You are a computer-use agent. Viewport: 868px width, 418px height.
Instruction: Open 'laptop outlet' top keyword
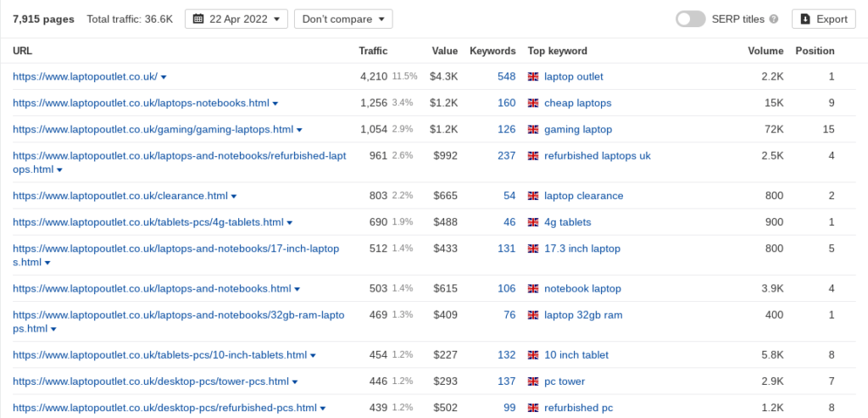(x=574, y=76)
